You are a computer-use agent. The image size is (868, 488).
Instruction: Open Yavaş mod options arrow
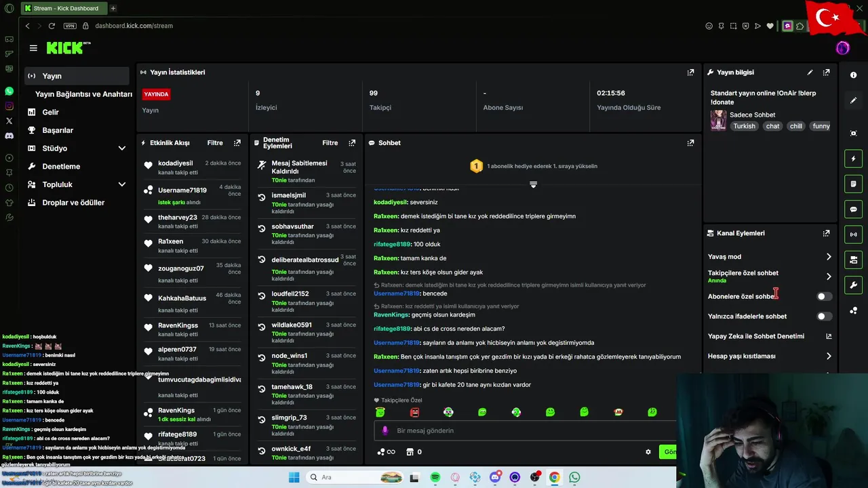[x=828, y=257]
